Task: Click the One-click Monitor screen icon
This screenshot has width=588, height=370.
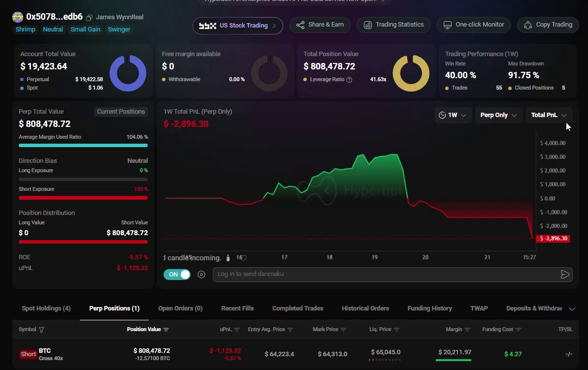Action: point(447,25)
